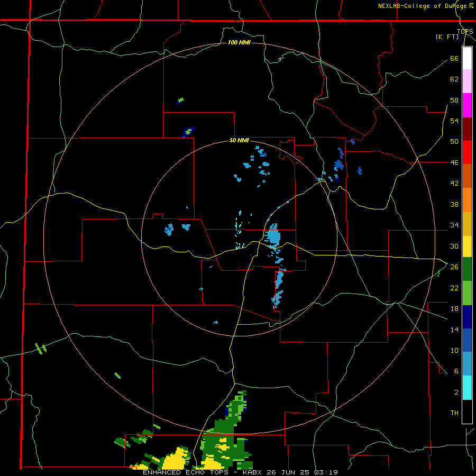This screenshot has width=476, height=476.
Task: Click the "ENHANCED ECHO TOPS" product title
Action: pyautogui.click(x=186, y=472)
